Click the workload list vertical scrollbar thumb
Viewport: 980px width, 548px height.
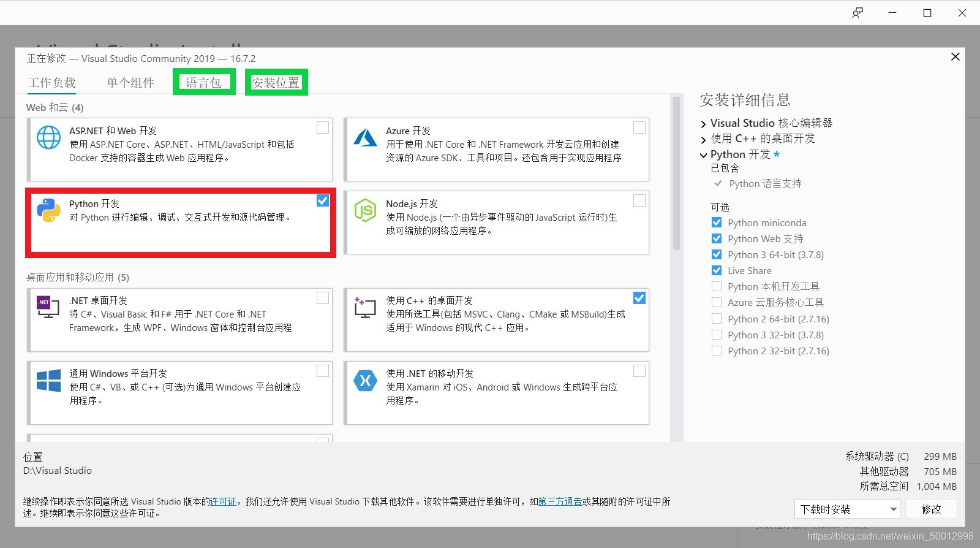point(676,173)
